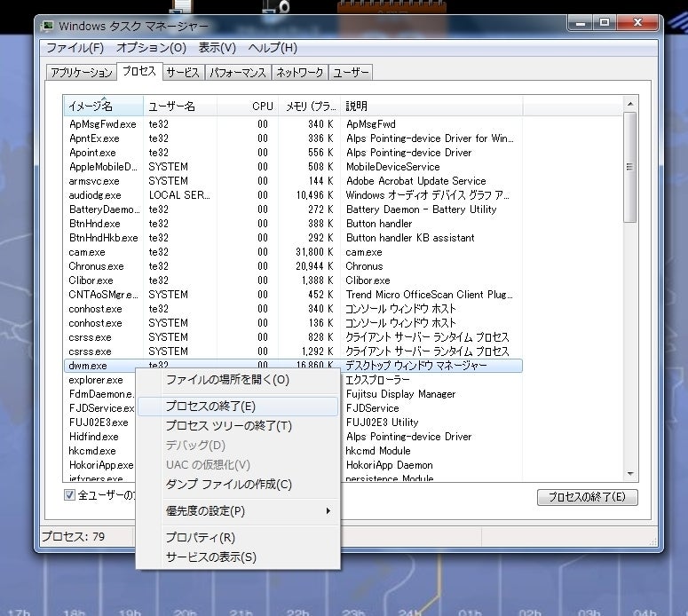Select conhost.exe row with 136 K memory
This screenshot has width=688, height=616.
[293, 323]
